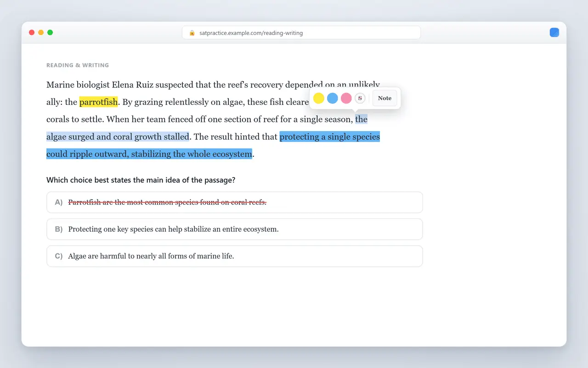588x368 pixels.
Task: Click the strikethrough S button in popup
Action: [360, 98]
